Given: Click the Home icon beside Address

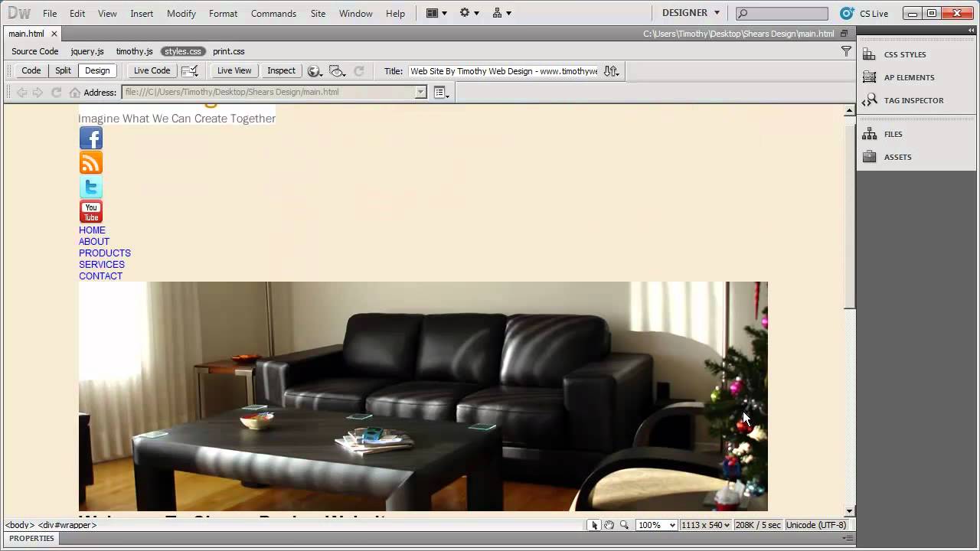Looking at the screenshot, I should pyautogui.click(x=74, y=92).
